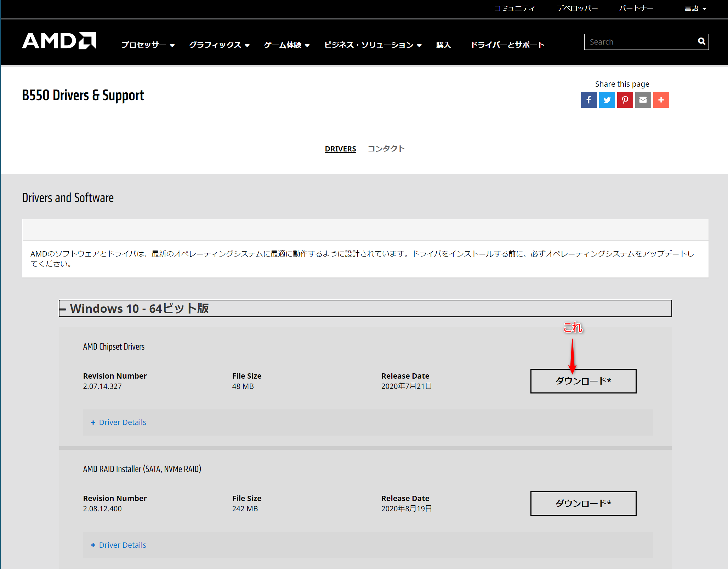Click the Drivers and Software heading
Viewport: 728px width, 569px height.
coord(68,198)
